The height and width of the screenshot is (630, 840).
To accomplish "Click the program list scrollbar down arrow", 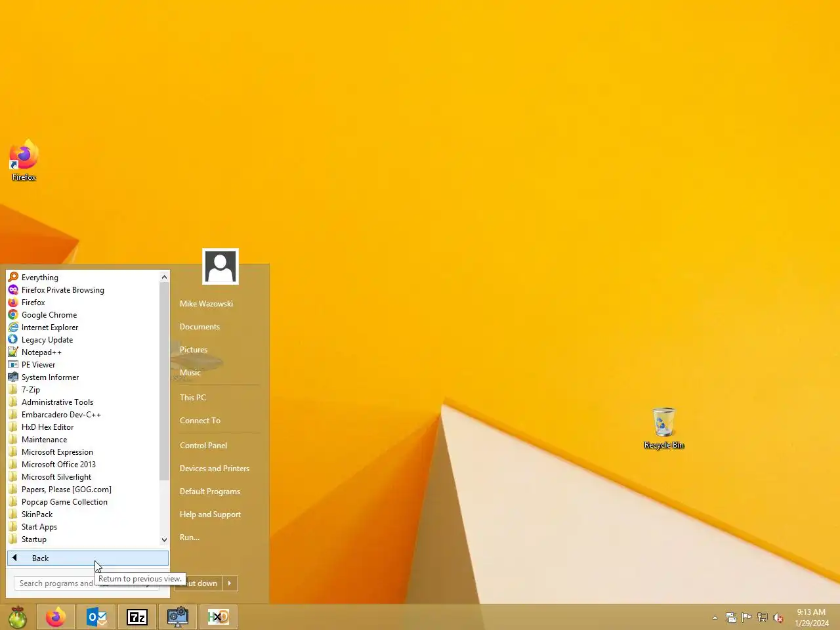I will [x=164, y=540].
